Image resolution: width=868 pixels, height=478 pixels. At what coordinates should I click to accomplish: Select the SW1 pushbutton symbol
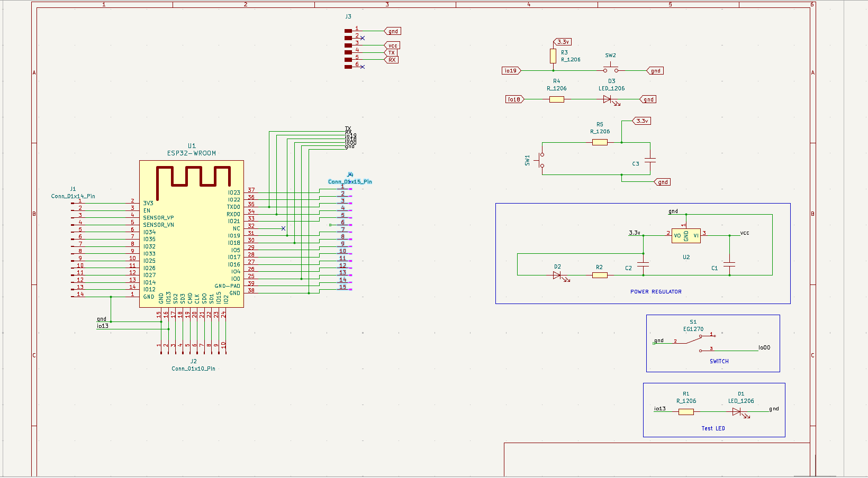(541, 160)
